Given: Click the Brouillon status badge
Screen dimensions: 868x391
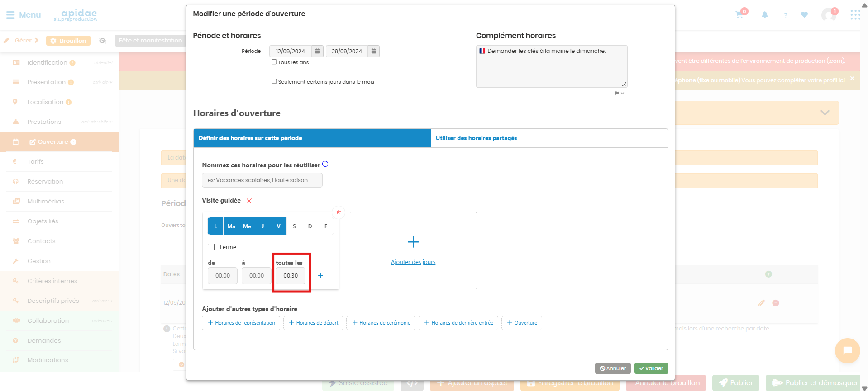Looking at the screenshot, I should point(68,41).
